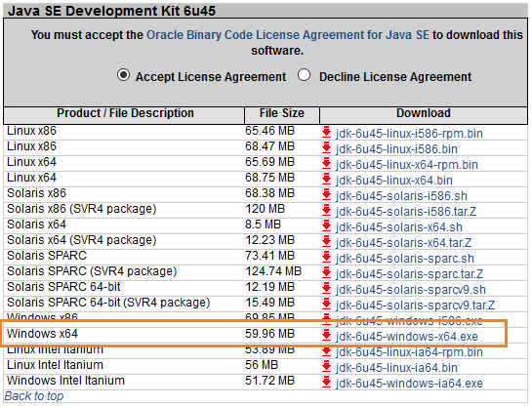Select Decline License Agreement radio button
Image resolution: width=532 pixels, height=407 pixels.
coord(304,75)
